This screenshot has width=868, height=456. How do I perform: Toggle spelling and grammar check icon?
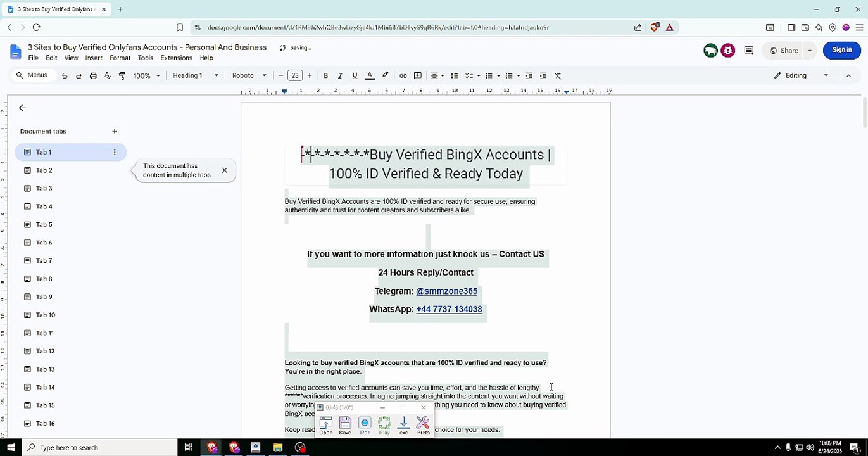pos(108,76)
